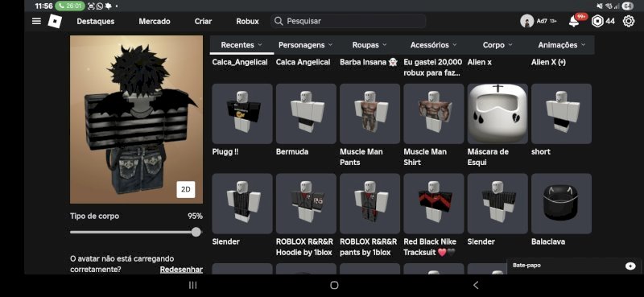This screenshot has width=644, height=297.
Task: Select the Bermuda item thumbnail
Action: pos(306,113)
